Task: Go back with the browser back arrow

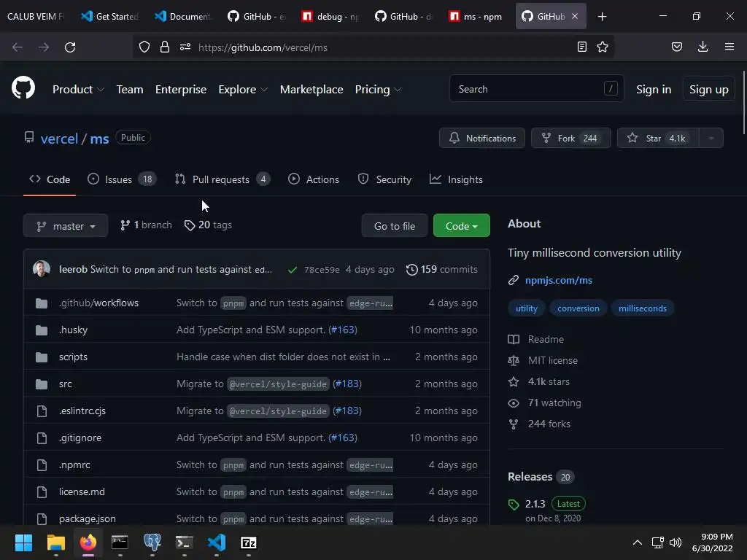Action: click(x=18, y=47)
